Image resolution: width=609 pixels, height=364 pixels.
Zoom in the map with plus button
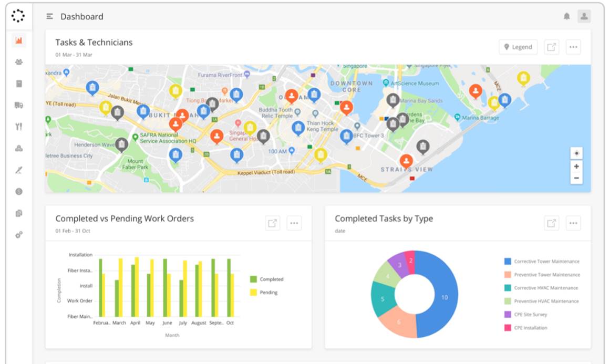point(576,167)
